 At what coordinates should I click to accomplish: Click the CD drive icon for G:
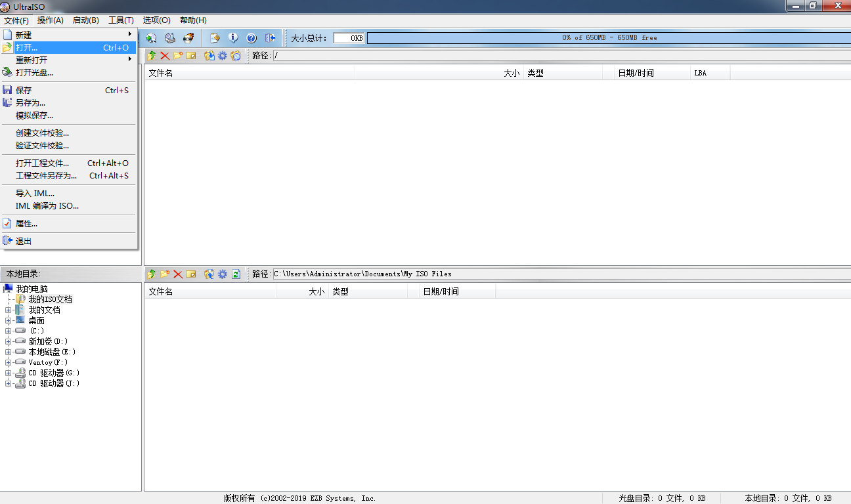(x=20, y=373)
